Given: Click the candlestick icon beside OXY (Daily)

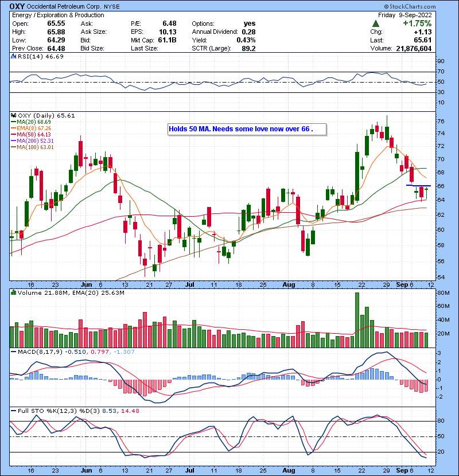Looking at the screenshot, I should tap(13, 115).
